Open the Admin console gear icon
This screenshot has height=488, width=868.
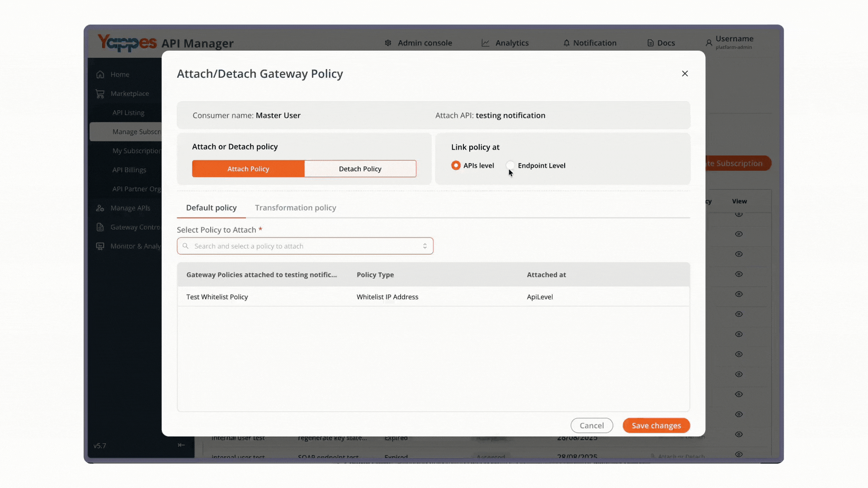pos(388,43)
